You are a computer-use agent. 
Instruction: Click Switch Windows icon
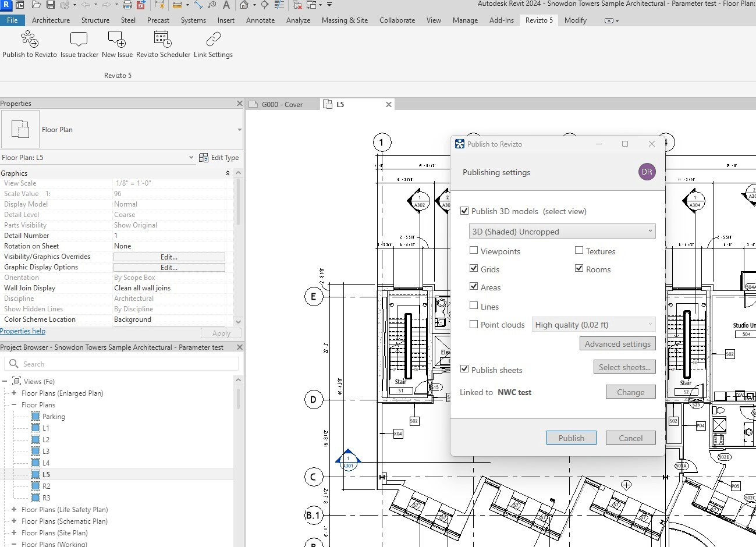click(311, 5)
